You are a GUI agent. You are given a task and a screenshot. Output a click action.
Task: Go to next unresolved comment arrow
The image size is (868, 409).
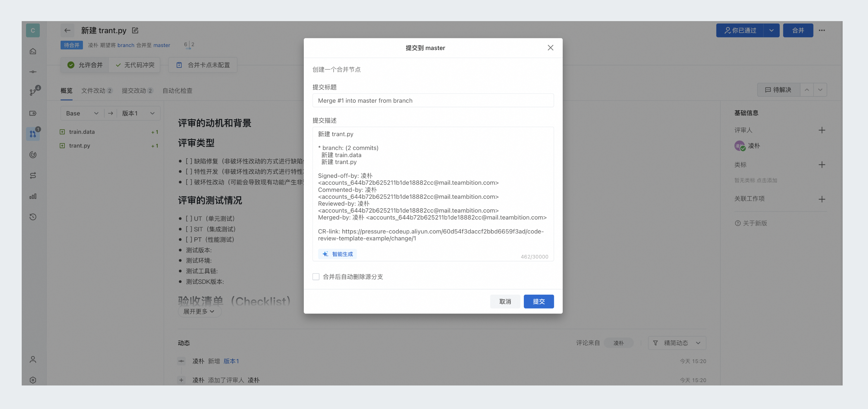coord(820,90)
